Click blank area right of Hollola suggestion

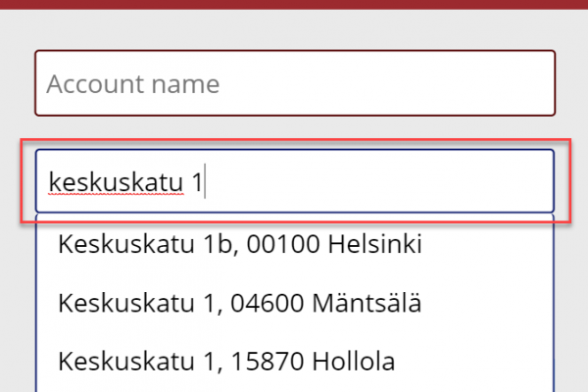click(x=472, y=362)
